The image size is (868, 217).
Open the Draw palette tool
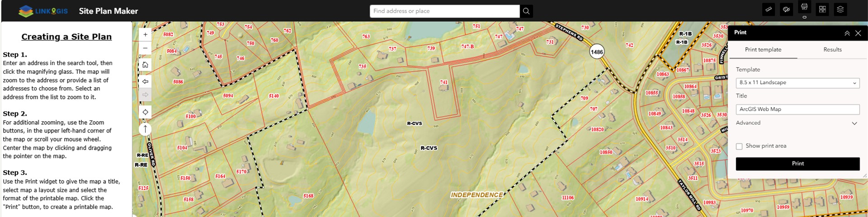[787, 9]
